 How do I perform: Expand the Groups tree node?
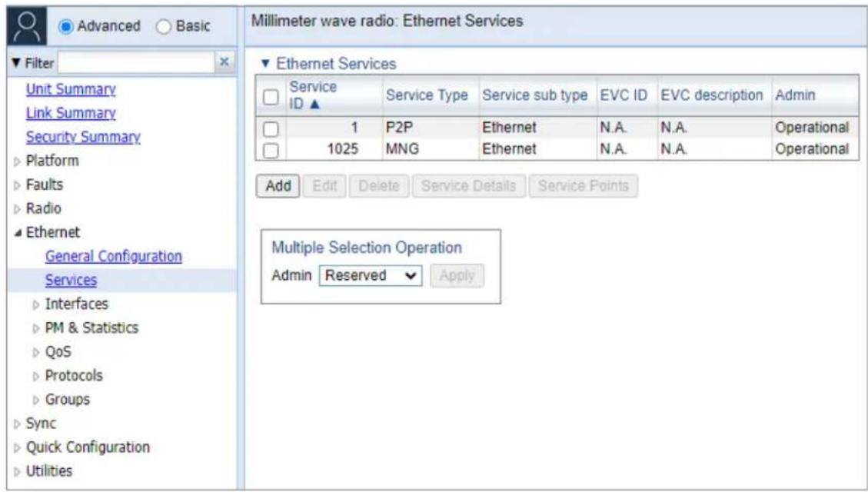(x=36, y=400)
